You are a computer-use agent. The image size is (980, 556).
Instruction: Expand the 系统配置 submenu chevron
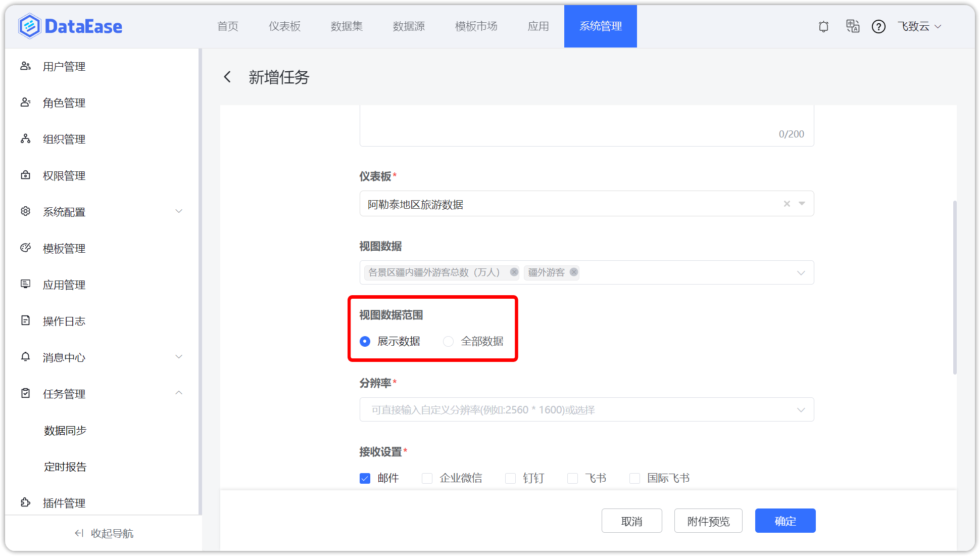(x=179, y=211)
